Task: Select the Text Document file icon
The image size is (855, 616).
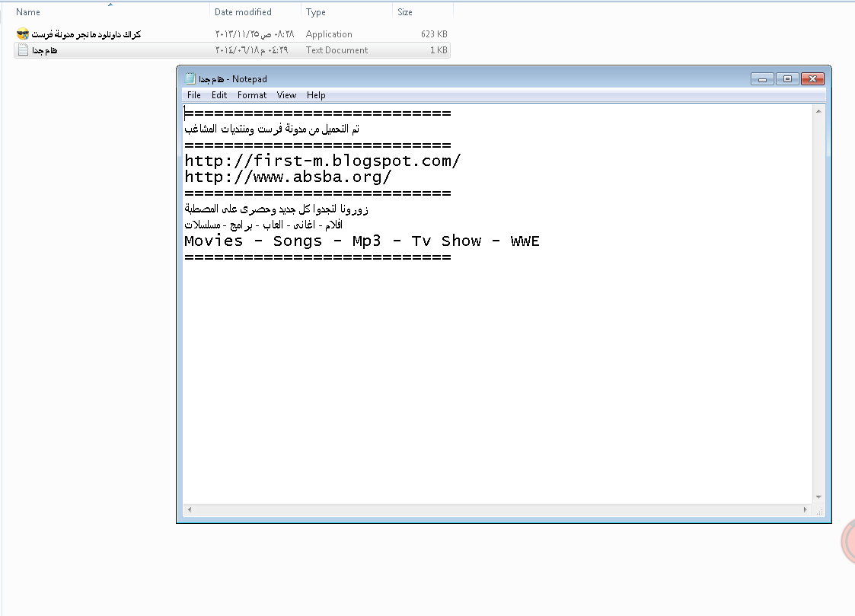Action: (23, 50)
